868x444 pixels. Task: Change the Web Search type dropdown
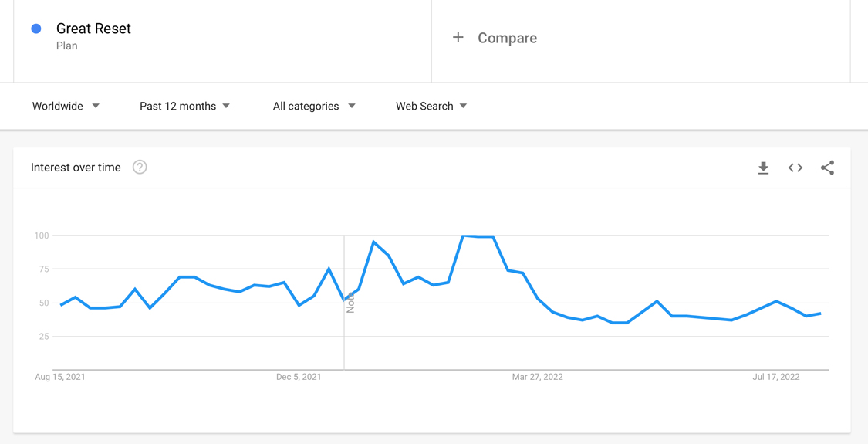[431, 106]
